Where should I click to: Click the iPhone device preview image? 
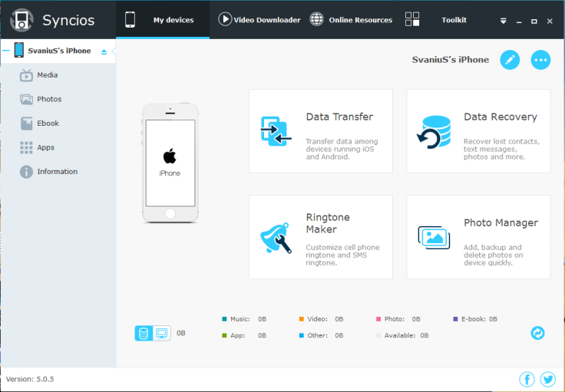click(170, 163)
